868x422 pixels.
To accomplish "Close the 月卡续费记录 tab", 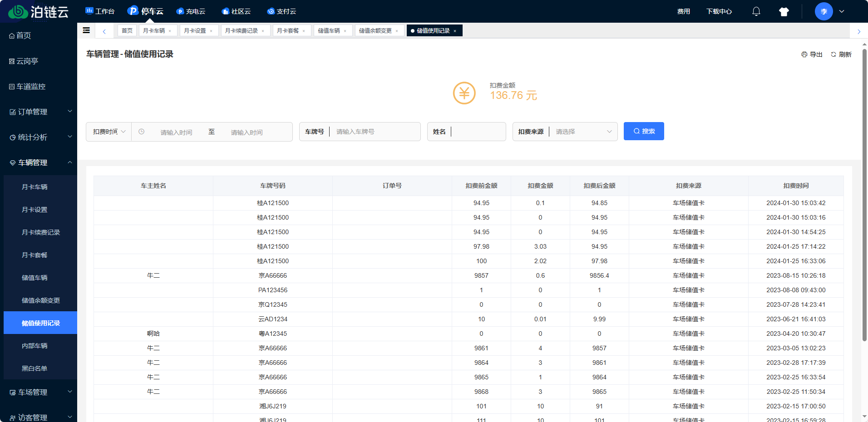I will pos(263,31).
